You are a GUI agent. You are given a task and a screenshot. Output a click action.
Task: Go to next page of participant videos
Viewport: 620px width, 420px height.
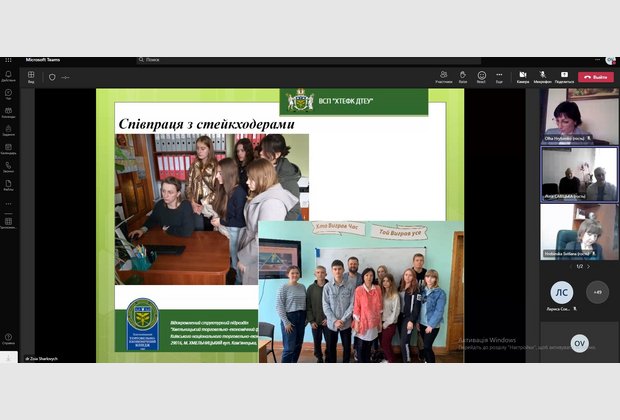589,266
